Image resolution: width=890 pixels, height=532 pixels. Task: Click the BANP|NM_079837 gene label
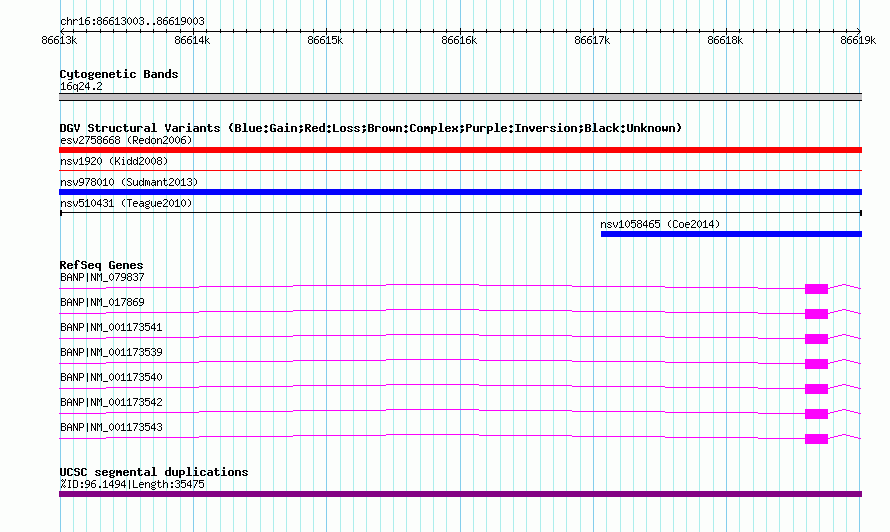102,278
